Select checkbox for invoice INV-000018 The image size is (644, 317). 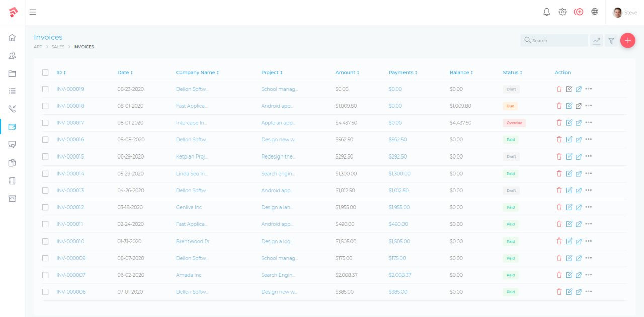pyautogui.click(x=45, y=106)
